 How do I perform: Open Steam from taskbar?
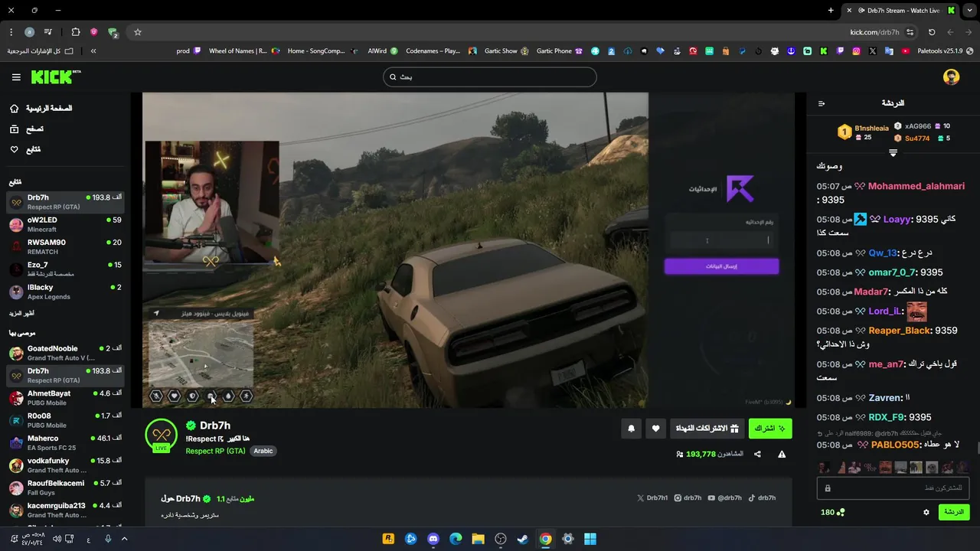[523, 539]
